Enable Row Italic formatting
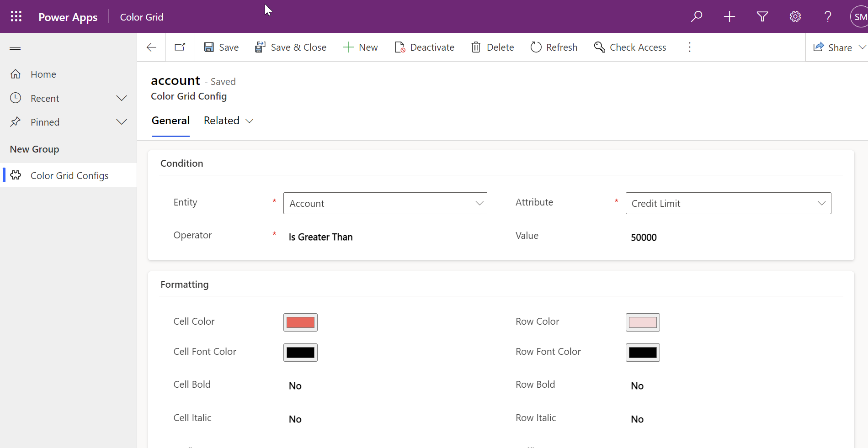This screenshot has width=868, height=448. coord(637,419)
